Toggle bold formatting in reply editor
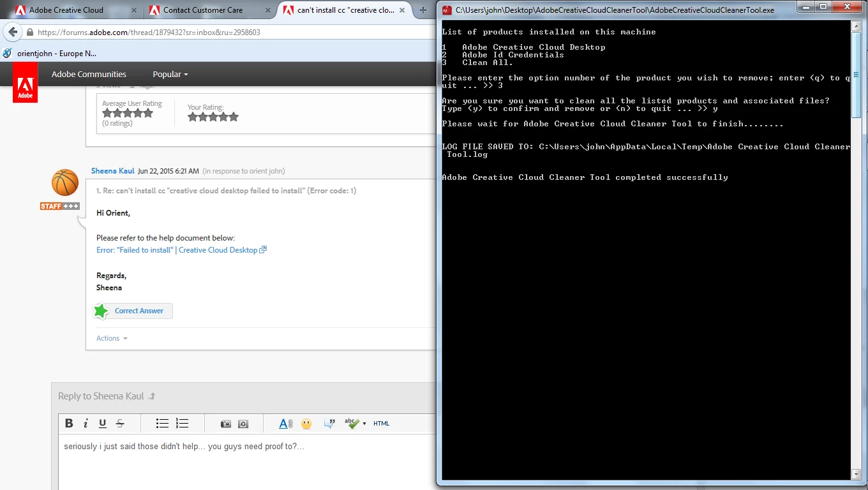The image size is (868, 490). tap(70, 424)
